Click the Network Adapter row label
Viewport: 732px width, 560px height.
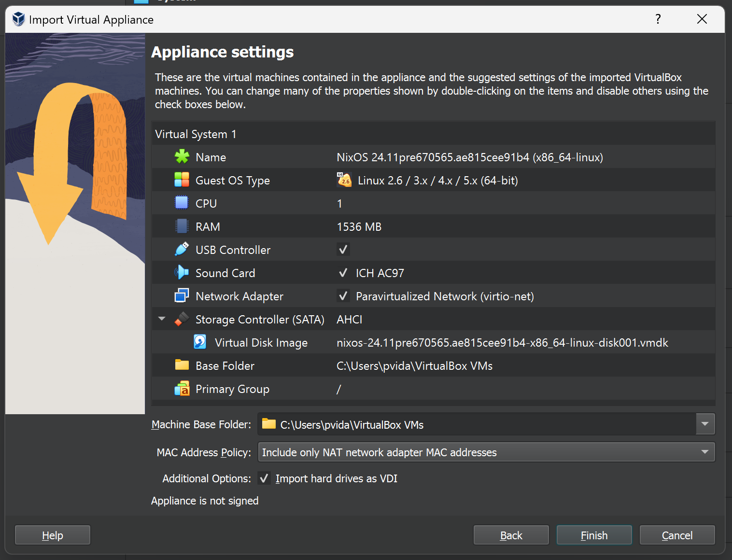[x=239, y=296]
